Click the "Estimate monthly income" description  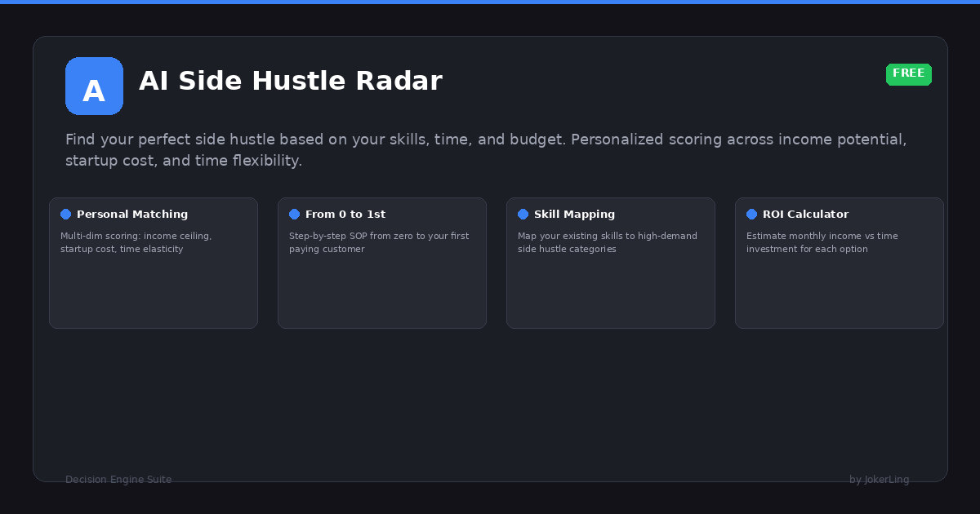[x=822, y=242]
